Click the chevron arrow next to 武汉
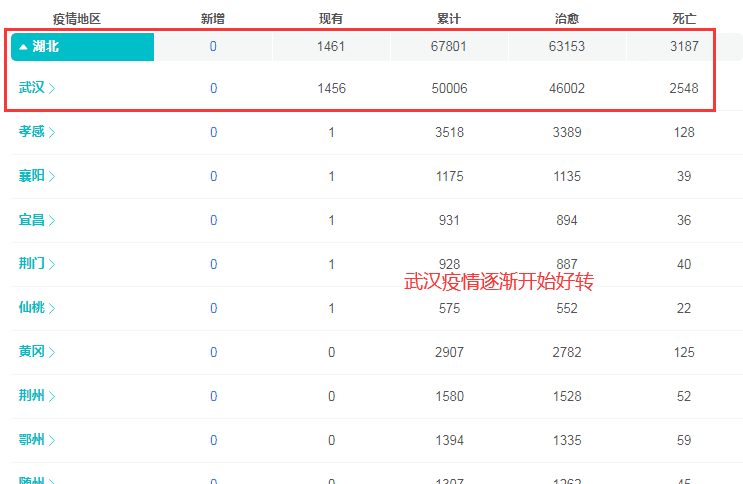 click(x=52, y=89)
